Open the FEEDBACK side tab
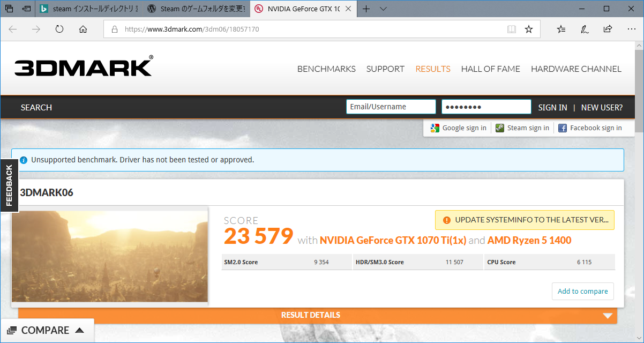 [9, 185]
